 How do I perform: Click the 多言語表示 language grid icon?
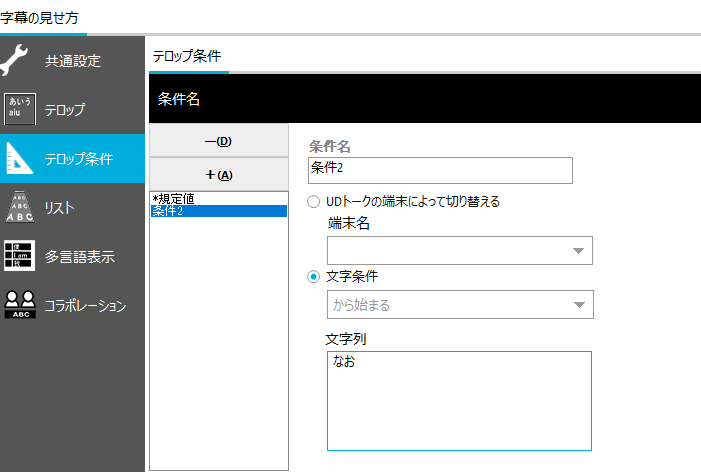19,256
